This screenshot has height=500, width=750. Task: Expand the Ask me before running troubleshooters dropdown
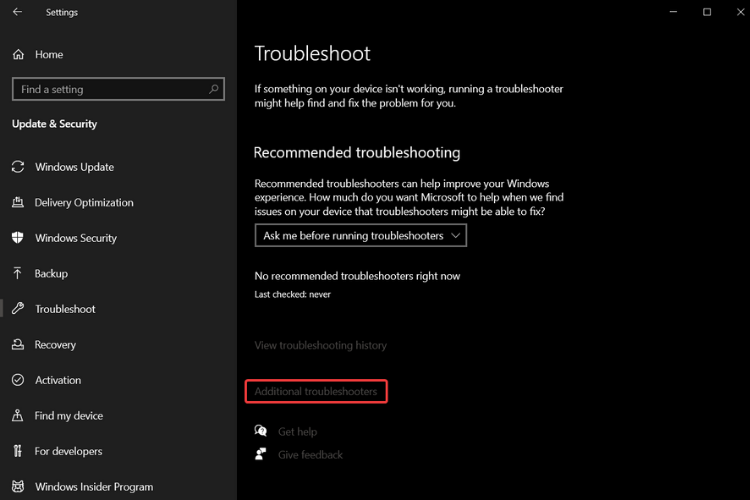click(361, 235)
